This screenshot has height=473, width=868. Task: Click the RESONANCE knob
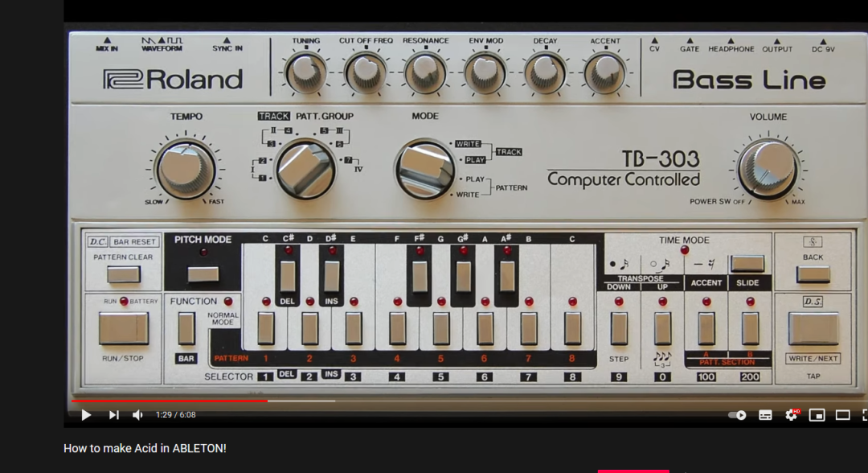click(x=425, y=74)
